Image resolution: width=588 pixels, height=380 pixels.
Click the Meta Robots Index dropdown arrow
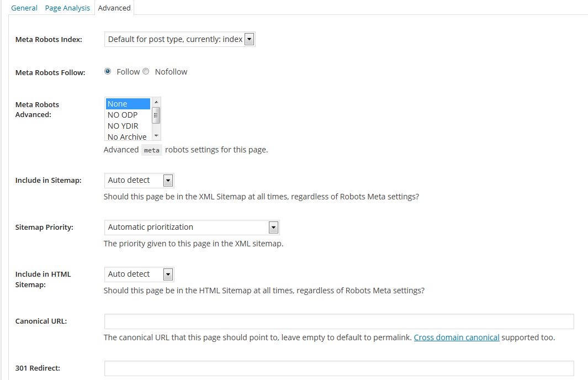coord(250,39)
